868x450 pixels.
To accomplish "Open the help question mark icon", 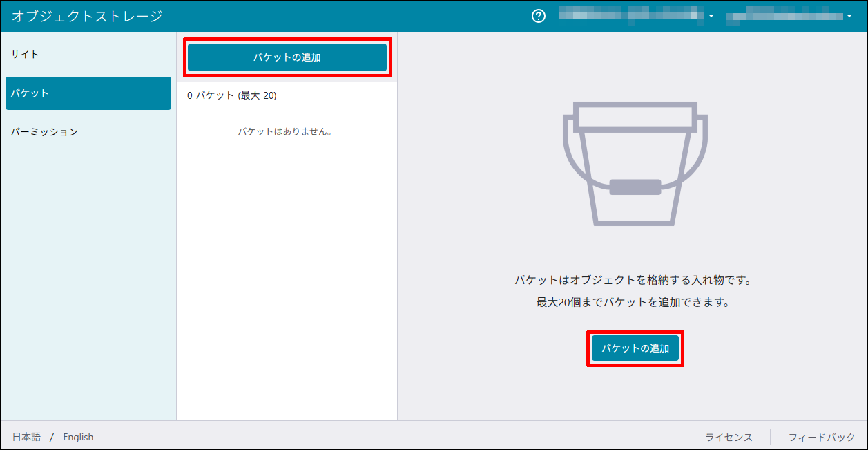I will point(539,16).
